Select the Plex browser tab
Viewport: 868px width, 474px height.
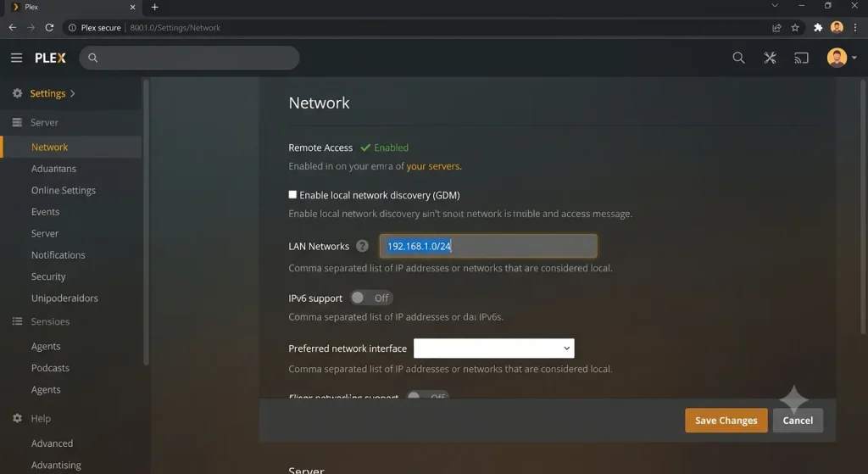[73, 7]
